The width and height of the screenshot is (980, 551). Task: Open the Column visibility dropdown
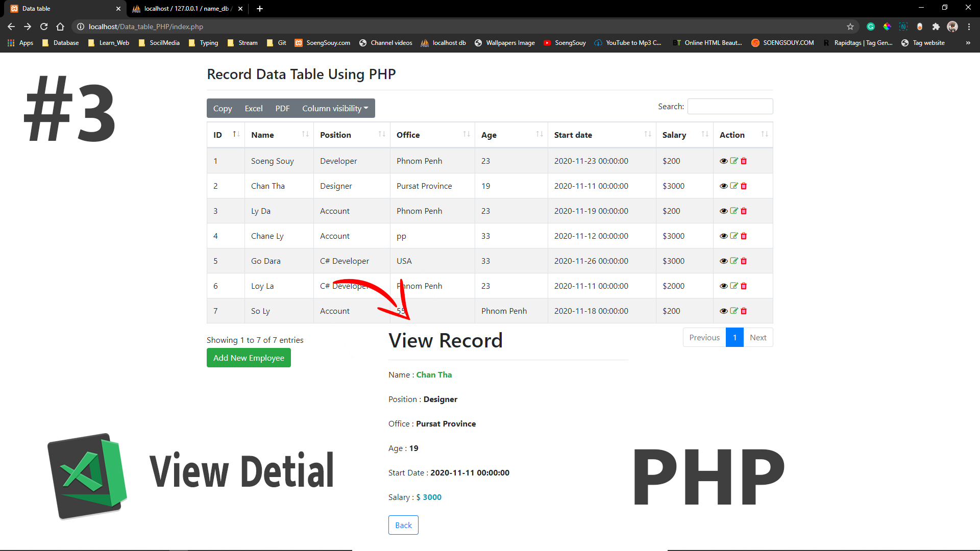click(335, 108)
